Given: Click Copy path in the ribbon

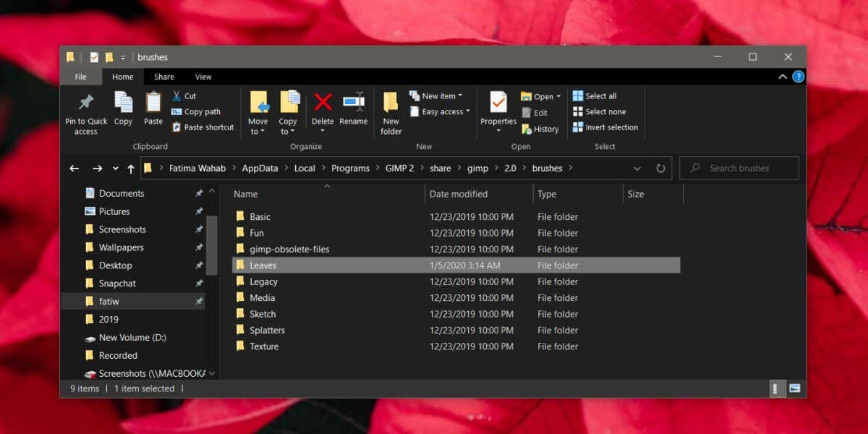Looking at the screenshot, I should click(196, 111).
